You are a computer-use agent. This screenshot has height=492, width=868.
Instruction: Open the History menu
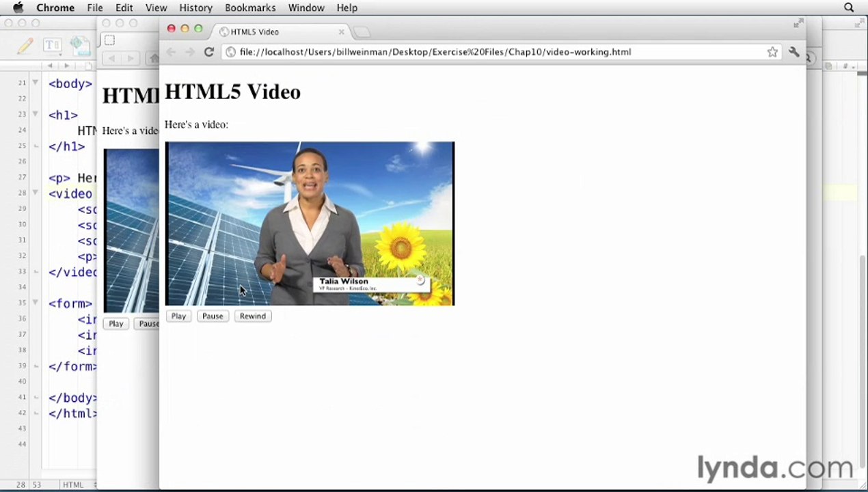pyautogui.click(x=195, y=8)
